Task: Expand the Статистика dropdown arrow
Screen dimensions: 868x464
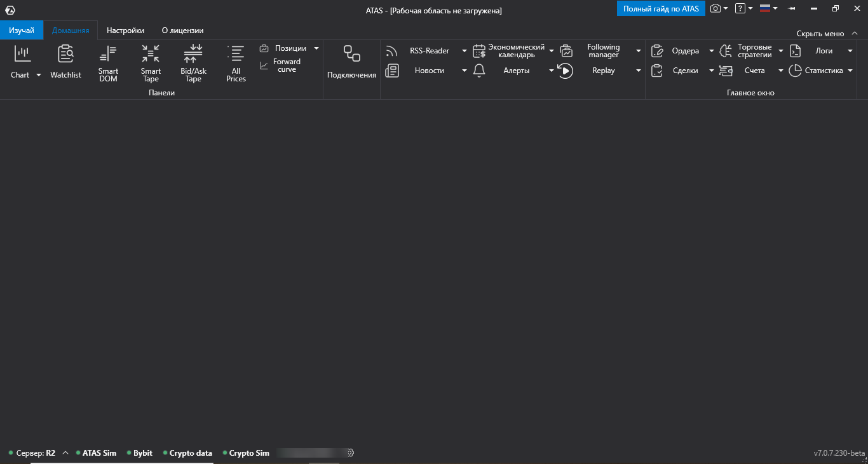Action: (850, 71)
